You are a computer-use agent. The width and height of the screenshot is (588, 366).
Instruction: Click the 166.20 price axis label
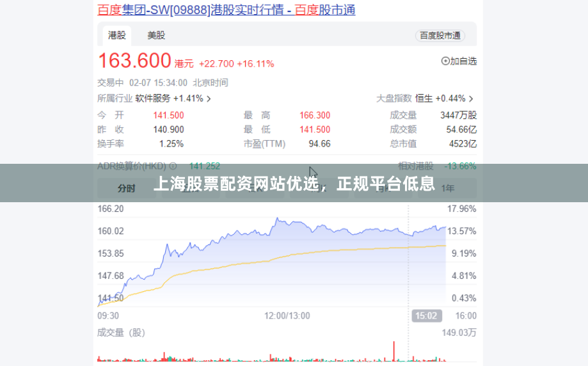point(111,209)
